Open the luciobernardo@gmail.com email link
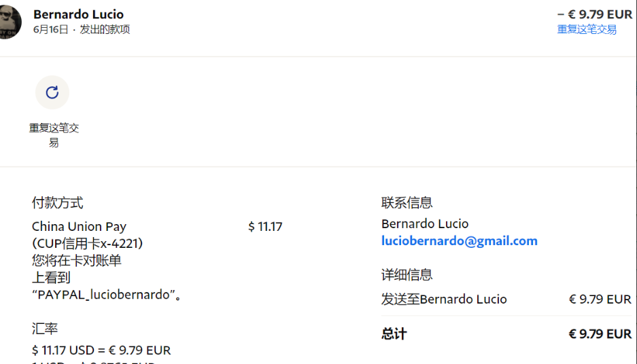Image resolution: width=637 pixels, height=364 pixels. click(459, 241)
